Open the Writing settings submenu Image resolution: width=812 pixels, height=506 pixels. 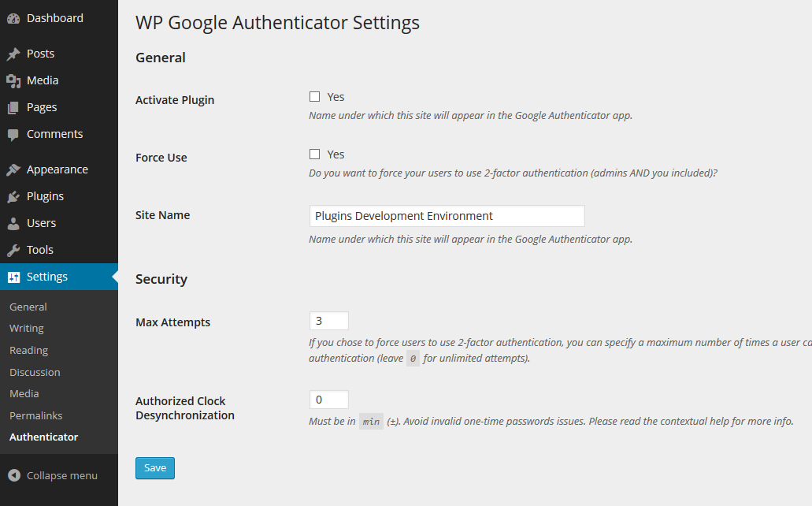[27, 329]
